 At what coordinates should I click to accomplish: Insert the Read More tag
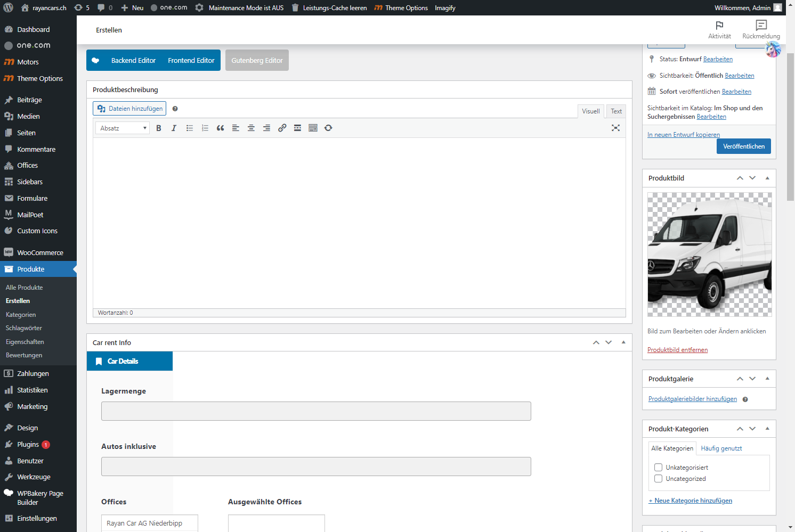[x=297, y=128]
